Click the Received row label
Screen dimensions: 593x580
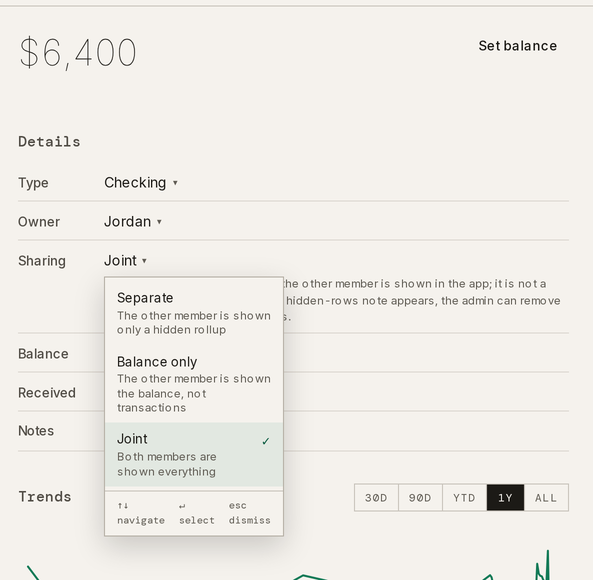(x=47, y=393)
